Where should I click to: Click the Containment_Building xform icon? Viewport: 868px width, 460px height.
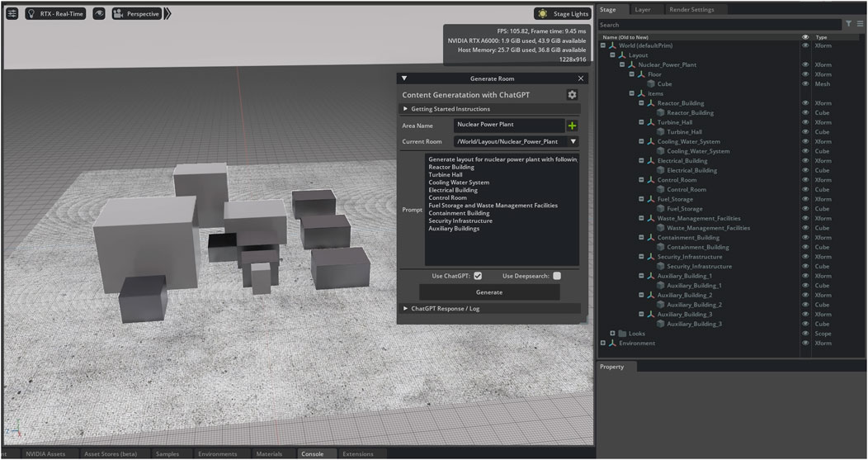click(651, 238)
